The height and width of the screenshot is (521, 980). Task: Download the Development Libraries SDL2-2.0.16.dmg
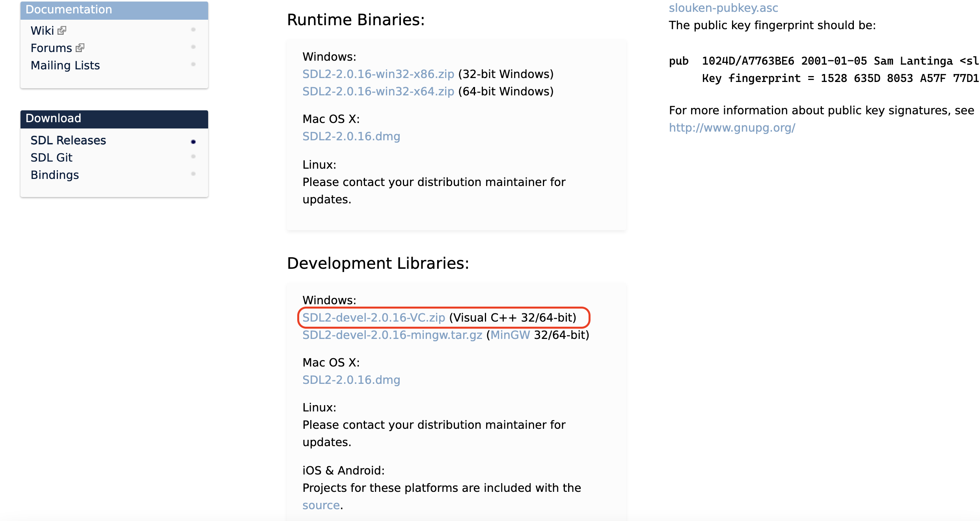[351, 380]
